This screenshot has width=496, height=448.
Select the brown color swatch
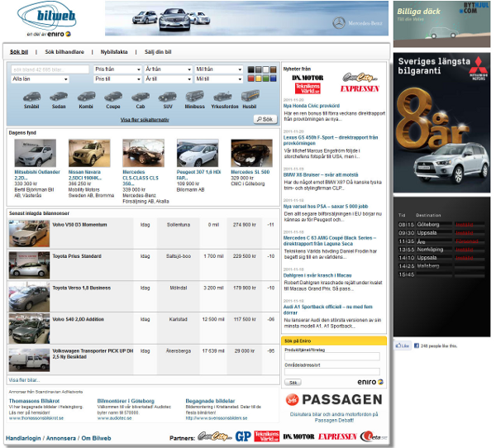(274, 69)
